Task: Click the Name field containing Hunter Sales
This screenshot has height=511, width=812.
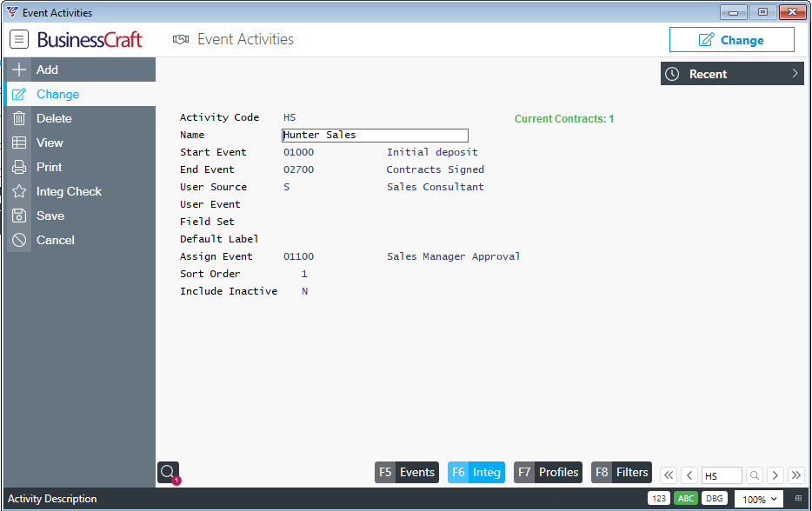Action: pyautogui.click(x=375, y=135)
